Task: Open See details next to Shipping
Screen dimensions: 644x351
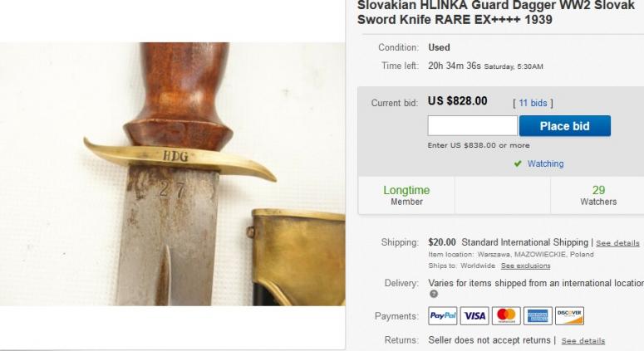Action: [x=617, y=243]
